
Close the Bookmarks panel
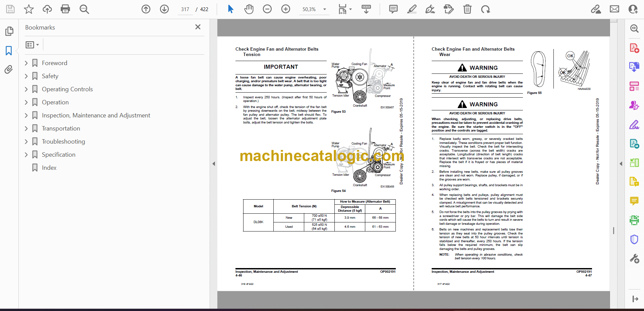(198, 27)
